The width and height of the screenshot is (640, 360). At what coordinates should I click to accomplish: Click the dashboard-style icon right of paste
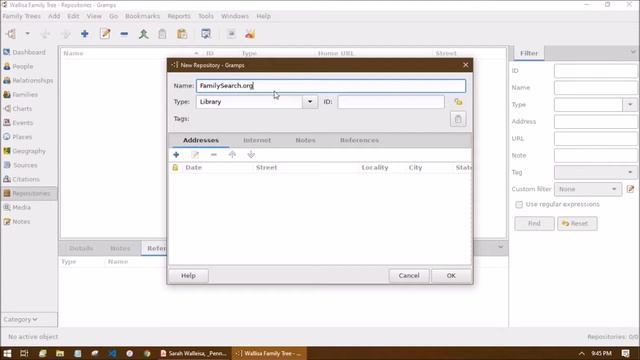(x=206, y=34)
